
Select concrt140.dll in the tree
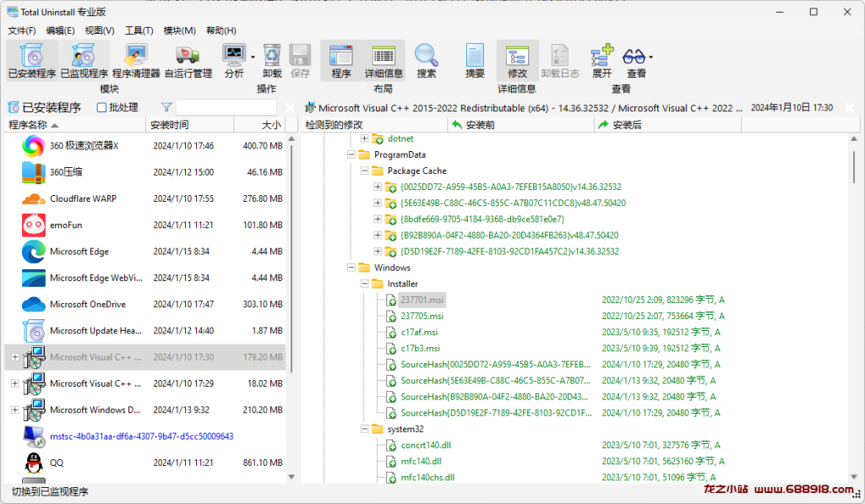click(x=426, y=445)
